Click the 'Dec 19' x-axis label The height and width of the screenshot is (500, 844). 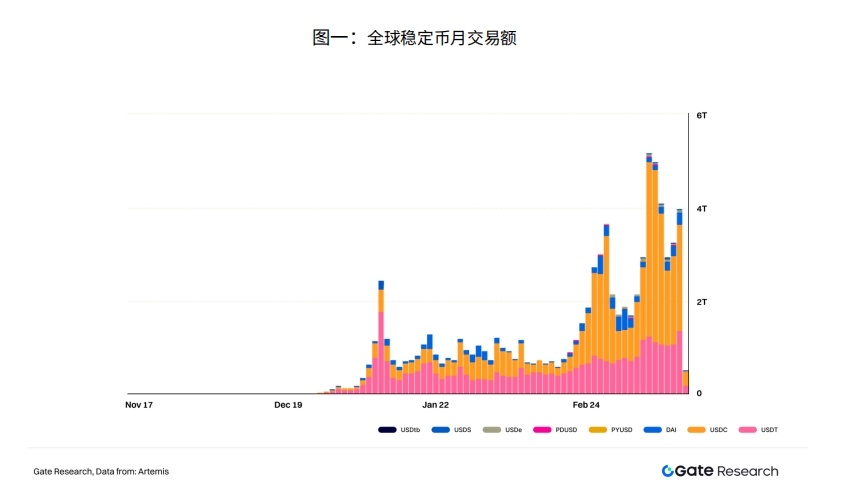coord(288,405)
